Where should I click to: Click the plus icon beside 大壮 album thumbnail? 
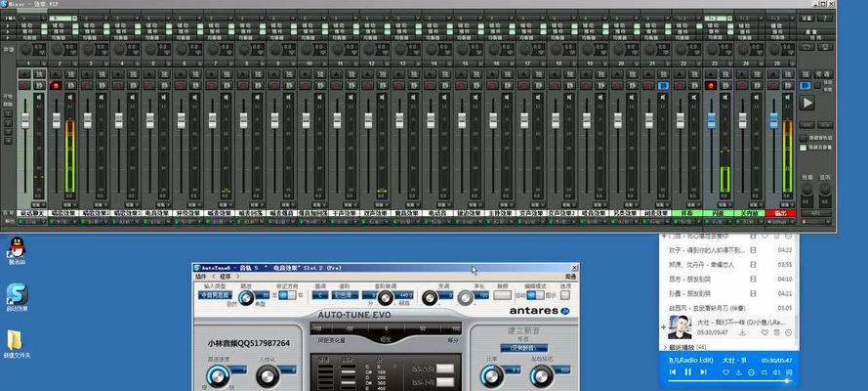pyautogui.click(x=664, y=327)
